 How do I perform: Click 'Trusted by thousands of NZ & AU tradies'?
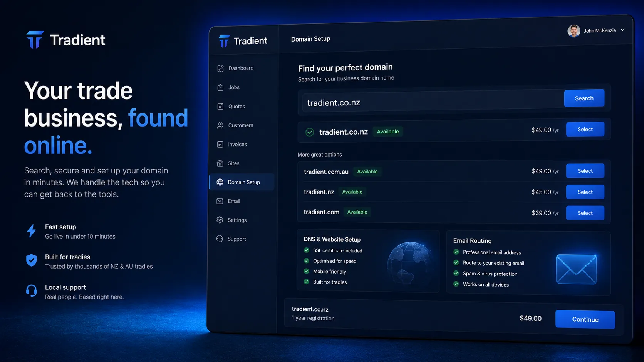click(99, 267)
